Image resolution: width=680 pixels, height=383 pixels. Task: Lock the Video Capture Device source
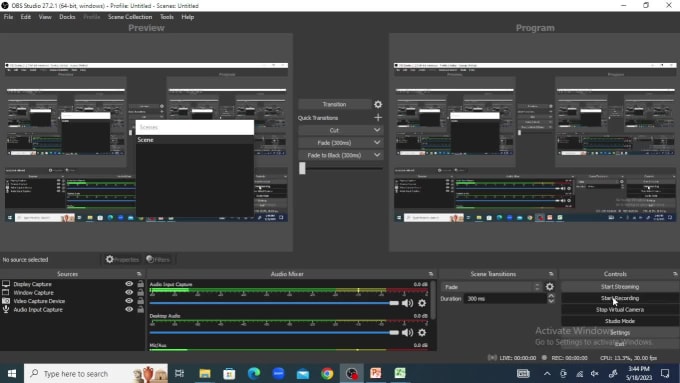point(141,301)
